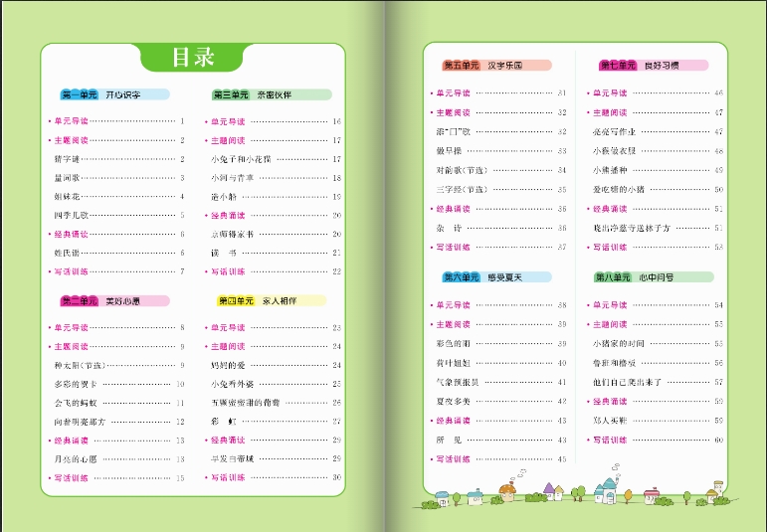Screen dimensions: 767x532
Task: Click 写话训练 under 第八单元
Action: [x=609, y=440]
